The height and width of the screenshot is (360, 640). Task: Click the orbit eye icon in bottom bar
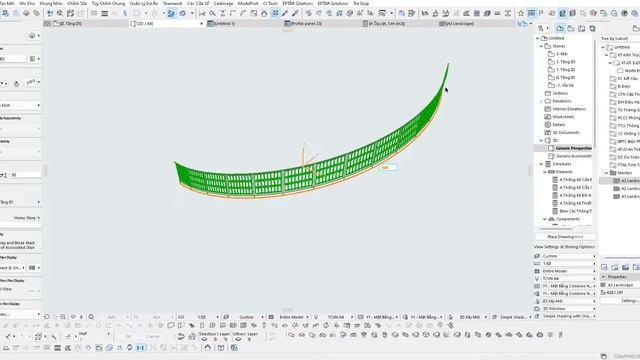click(73, 317)
